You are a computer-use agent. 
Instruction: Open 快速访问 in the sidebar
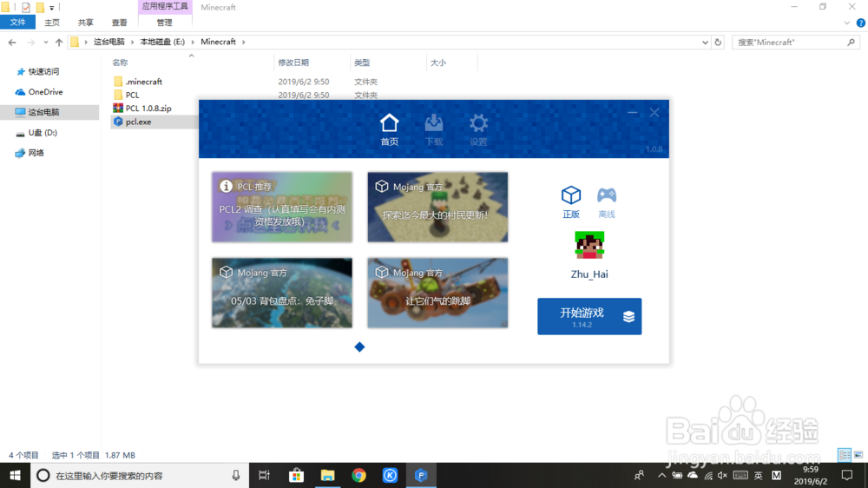[x=37, y=71]
